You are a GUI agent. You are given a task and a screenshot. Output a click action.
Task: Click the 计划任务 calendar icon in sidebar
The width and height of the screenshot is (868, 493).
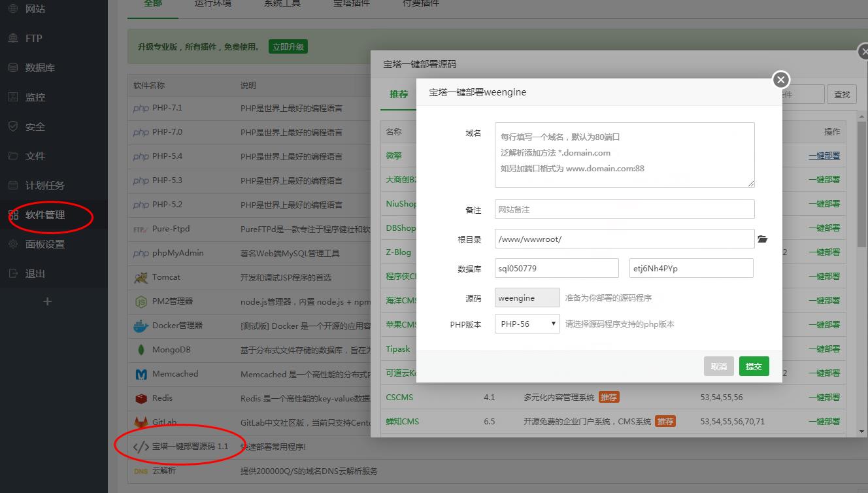coord(13,185)
